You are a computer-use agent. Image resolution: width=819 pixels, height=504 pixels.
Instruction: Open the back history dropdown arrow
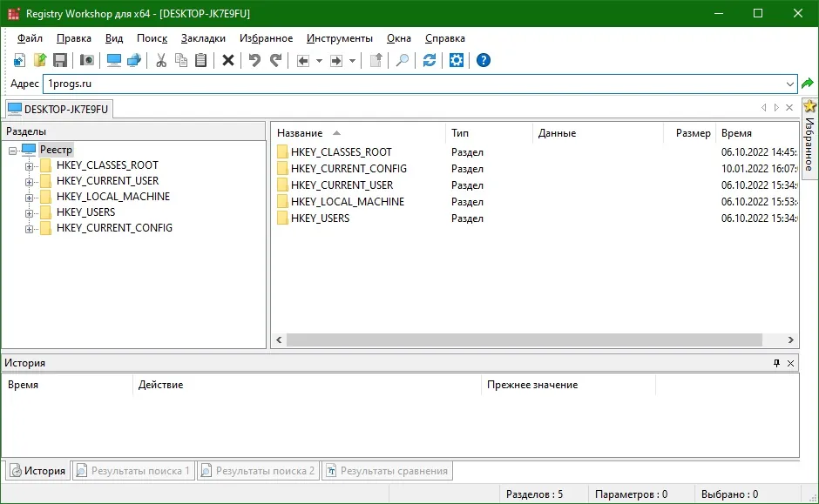click(x=319, y=61)
